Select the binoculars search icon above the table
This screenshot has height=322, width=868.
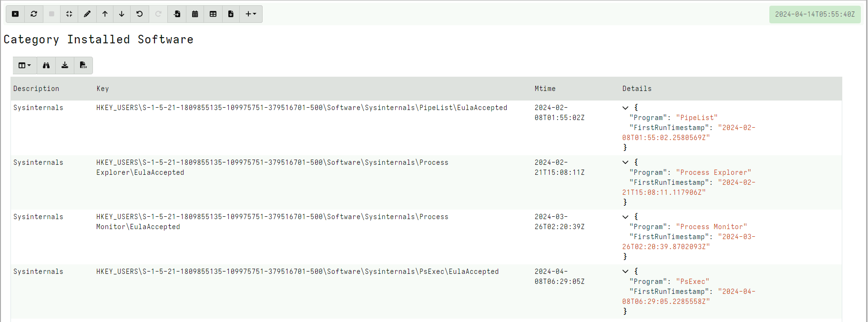click(x=46, y=65)
